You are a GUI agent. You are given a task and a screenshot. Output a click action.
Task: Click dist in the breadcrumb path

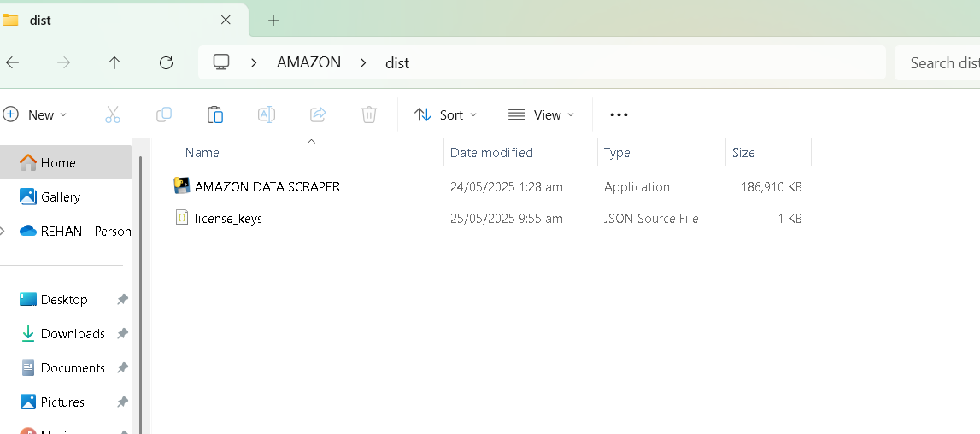pos(397,62)
